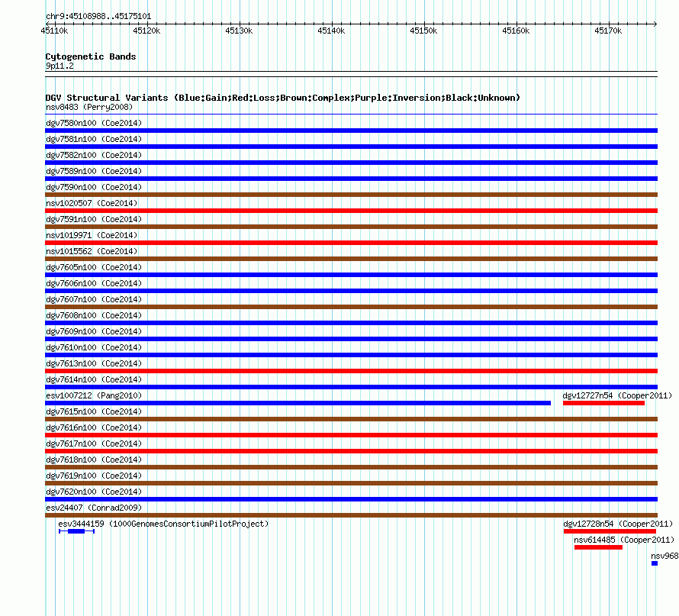Click the dgv7607n100 (Coe2014) label
Viewport: 679px width, 616px height.
pyautogui.click(x=94, y=299)
